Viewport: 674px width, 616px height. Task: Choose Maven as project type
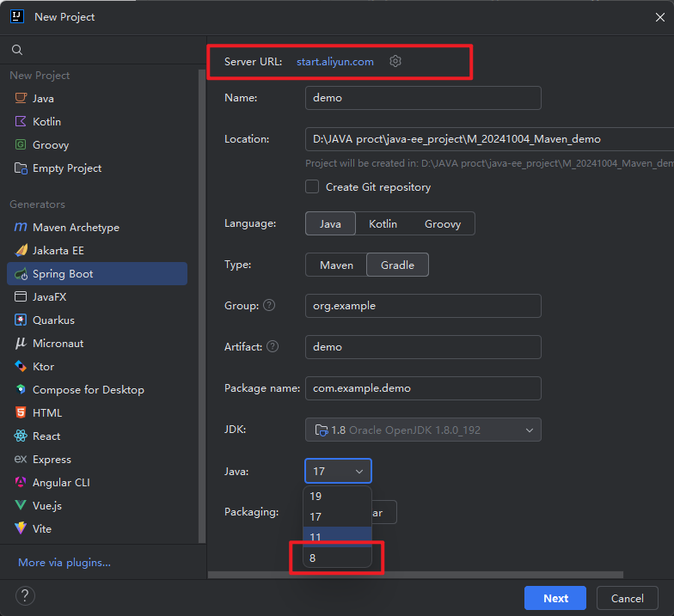[336, 265]
